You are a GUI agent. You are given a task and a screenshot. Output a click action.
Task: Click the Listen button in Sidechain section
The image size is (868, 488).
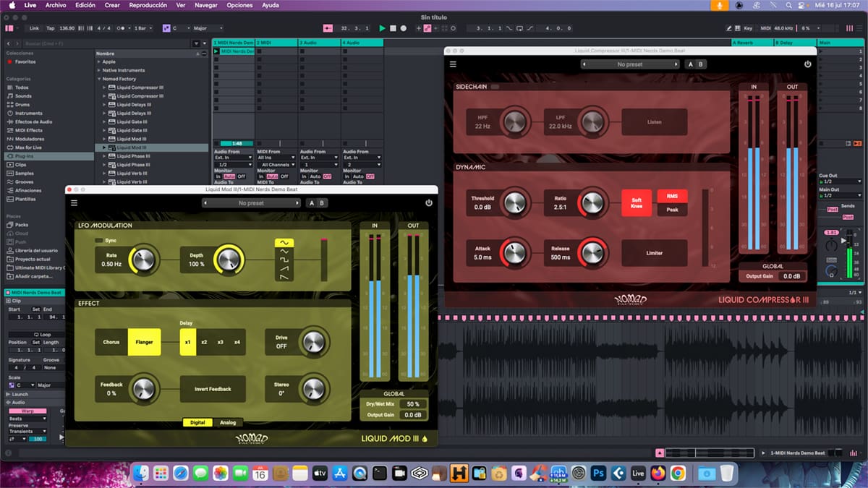(x=655, y=122)
